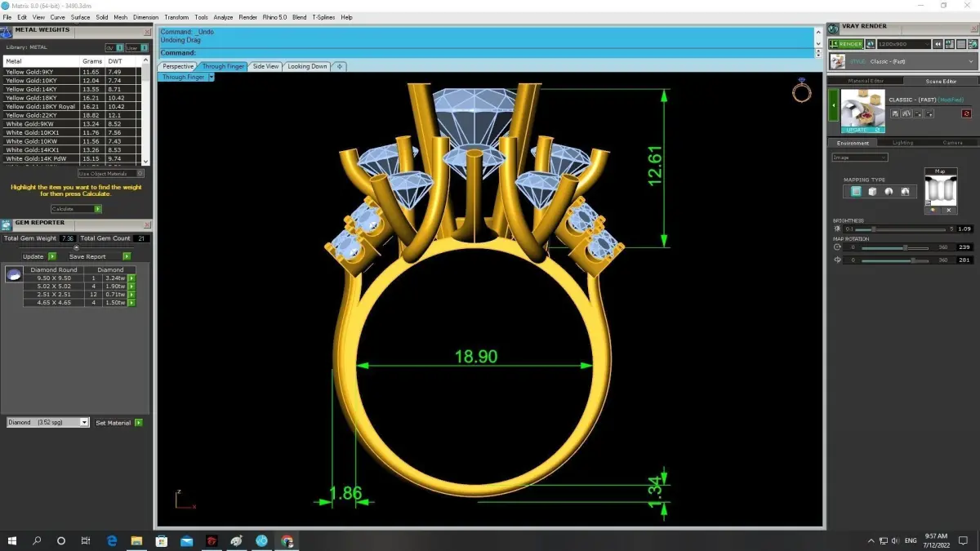Viewport: 980px width, 551px height.
Task: Click the Update button under scene thumbnail
Action: (862, 130)
